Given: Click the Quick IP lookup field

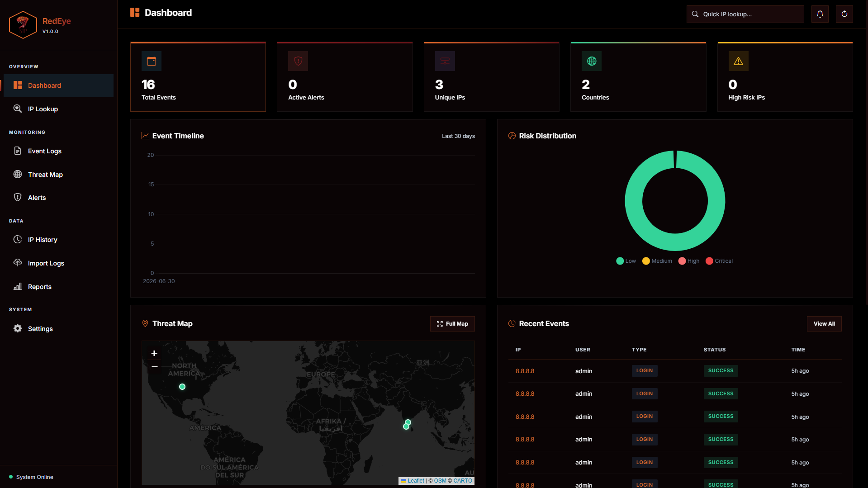Looking at the screenshot, I should pos(745,14).
